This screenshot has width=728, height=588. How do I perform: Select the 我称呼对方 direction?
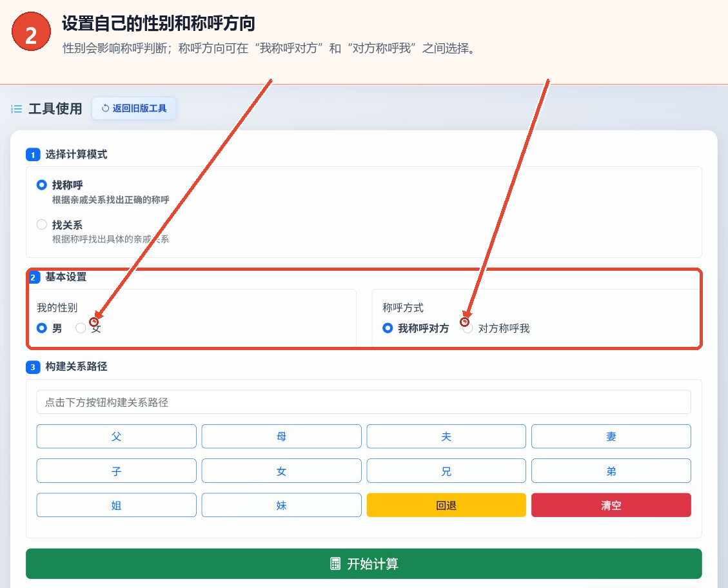(388, 328)
